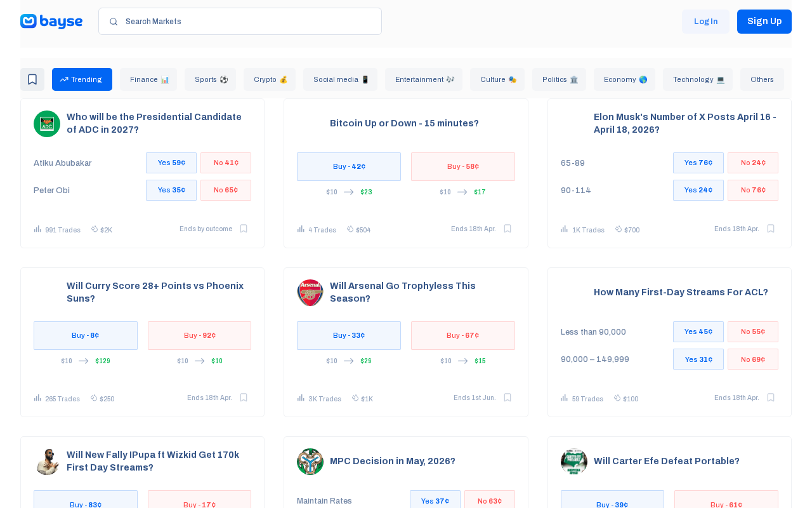Buy Yes 76¢ for 65-89 posts
The image size is (812, 508).
(698, 163)
